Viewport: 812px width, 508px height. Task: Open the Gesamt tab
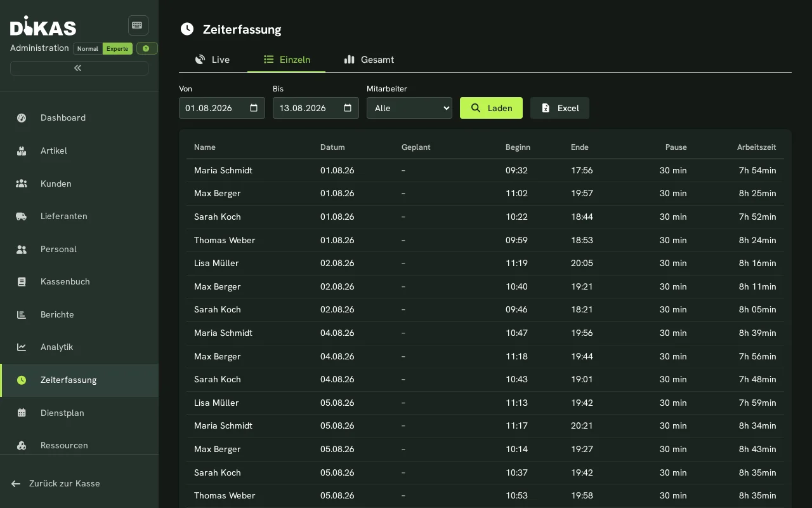[369, 60]
